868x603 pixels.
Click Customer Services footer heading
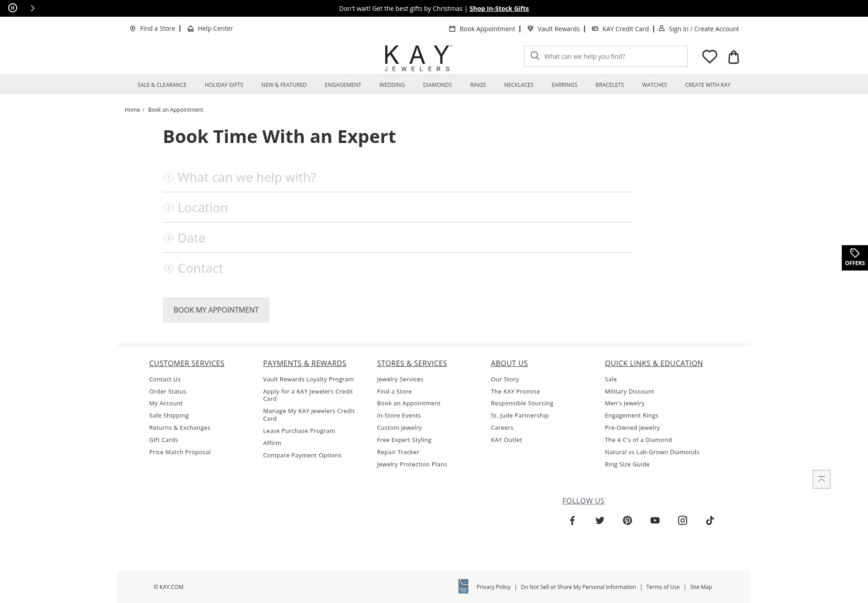coord(187,363)
